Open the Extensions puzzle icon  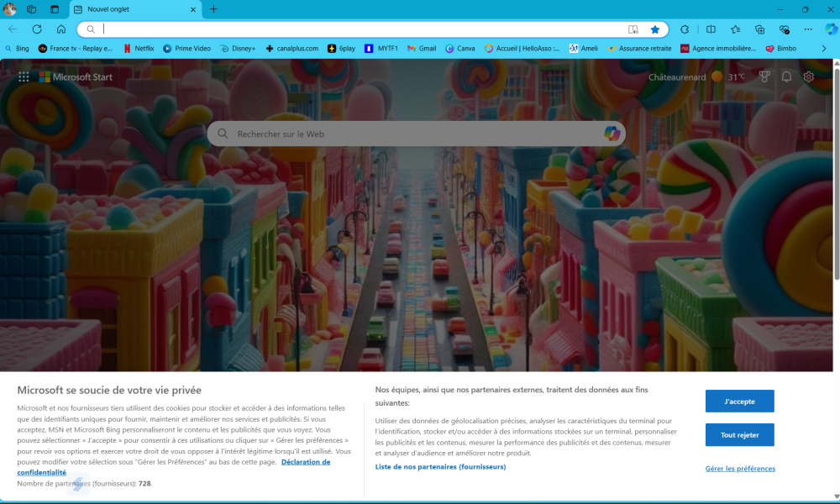[x=685, y=29]
